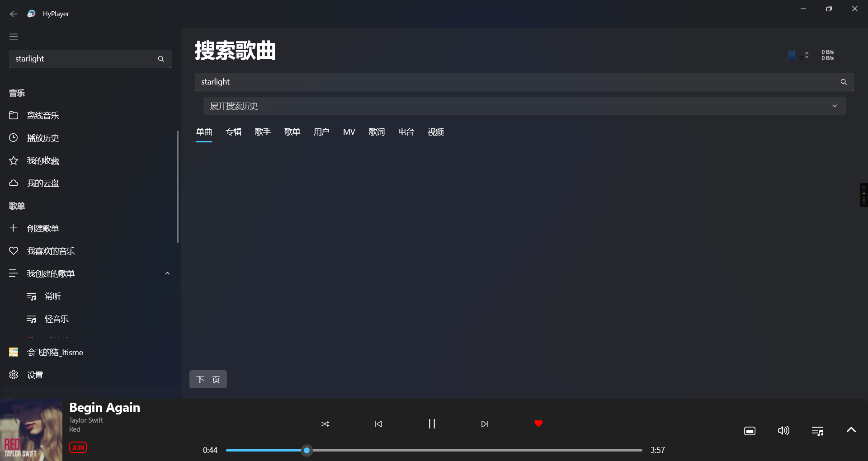Open the playlist 轻音乐

point(57,319)
